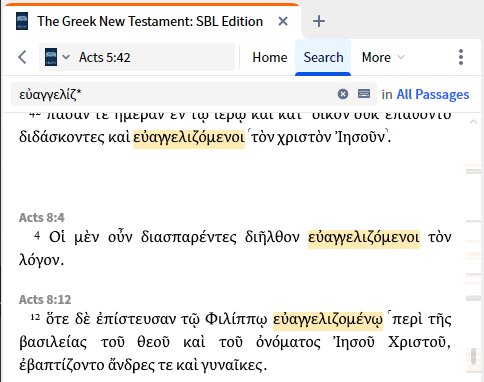The width and height of the screenshot is (484, 382).
Task: Switch to the Home tab
Action: coord(270,57)
